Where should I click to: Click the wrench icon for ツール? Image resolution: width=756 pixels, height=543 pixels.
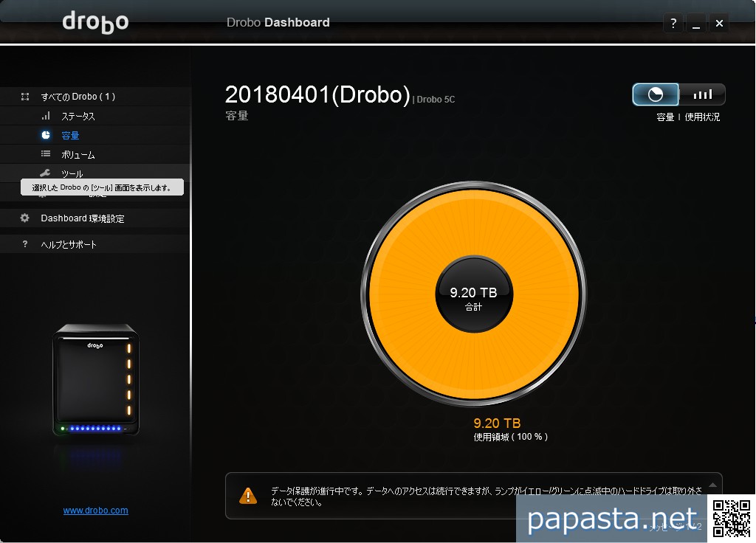pyautogui.click(x=46, y=173)
